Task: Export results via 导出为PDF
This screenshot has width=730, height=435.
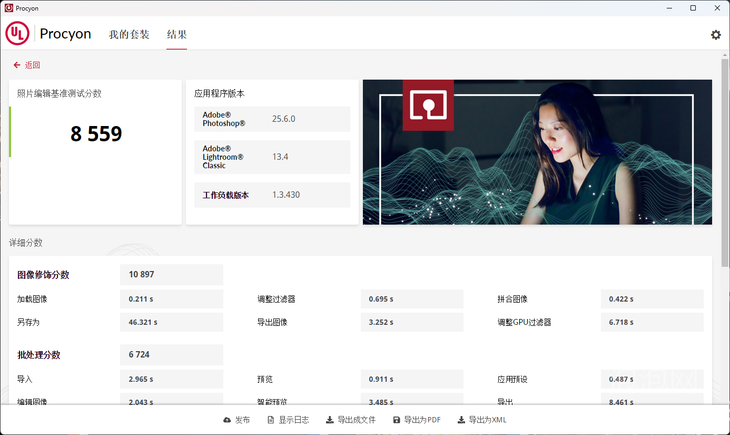Action: coord(416,420)
